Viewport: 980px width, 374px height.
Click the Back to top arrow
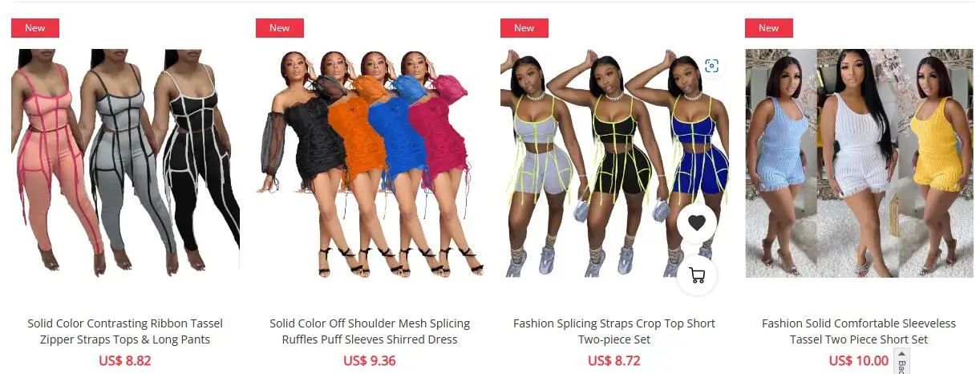(x=901, y=363)
